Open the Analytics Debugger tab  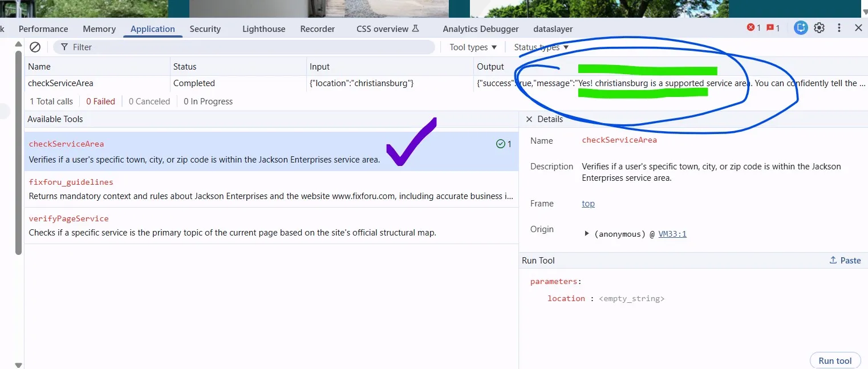[x=481, y=29]
